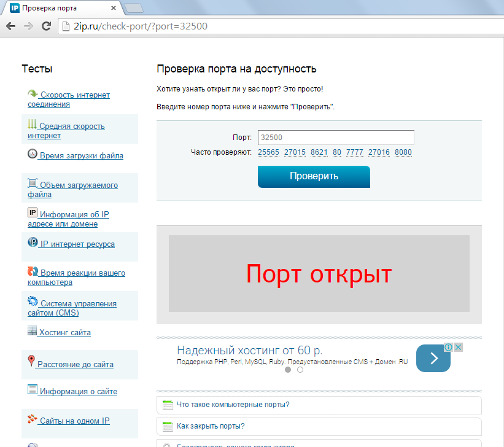The image size is (504, 447).
Task: Select the first ad carousel dot
Action: point(288,370)
